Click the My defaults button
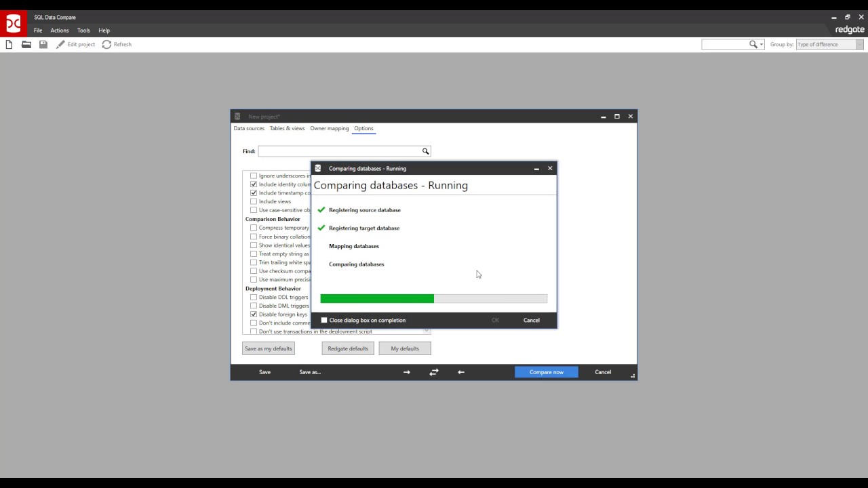The width and height of the screenshot is (868, 488). [405, 349]
